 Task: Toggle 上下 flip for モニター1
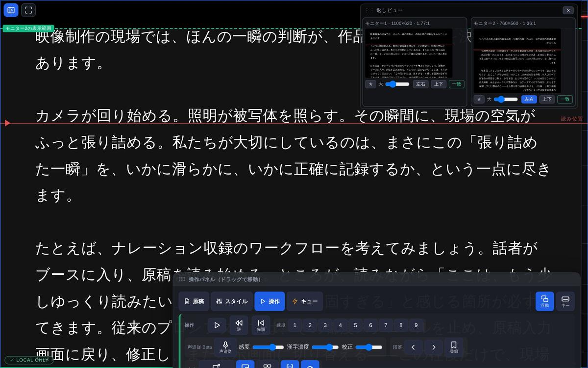(439, 84)
